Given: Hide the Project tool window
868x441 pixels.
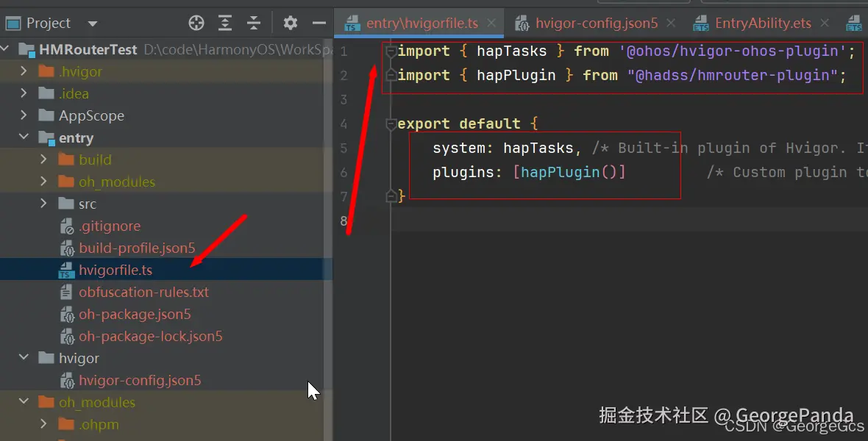Looking at the screenshot, I should pyautogui.click(x=319, y=23).
